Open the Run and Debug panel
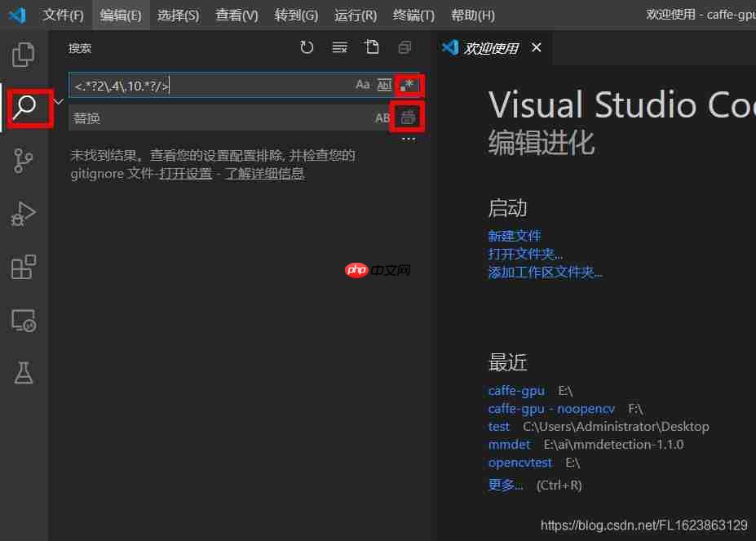 (23, 214)
